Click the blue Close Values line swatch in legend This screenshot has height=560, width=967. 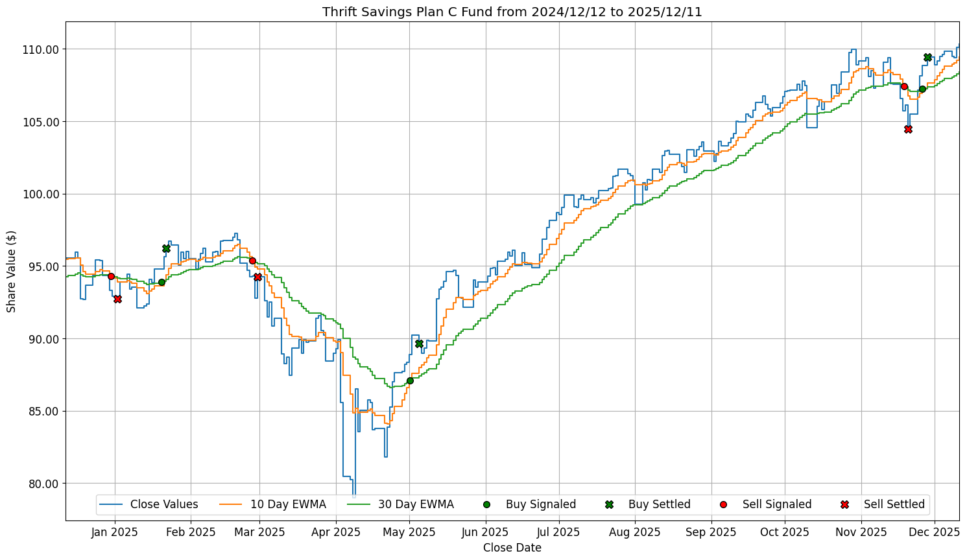point(111,504)
